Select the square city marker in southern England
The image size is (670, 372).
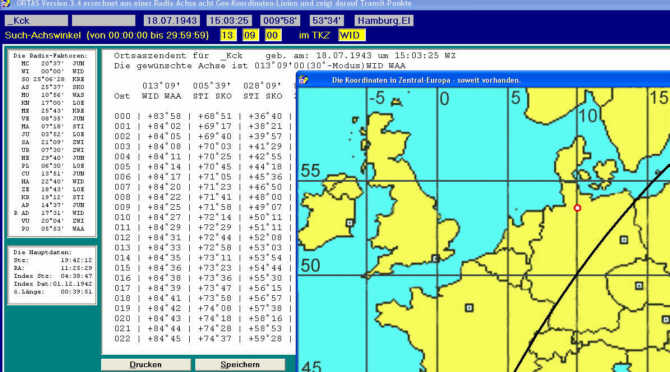[x=435, y=258]
